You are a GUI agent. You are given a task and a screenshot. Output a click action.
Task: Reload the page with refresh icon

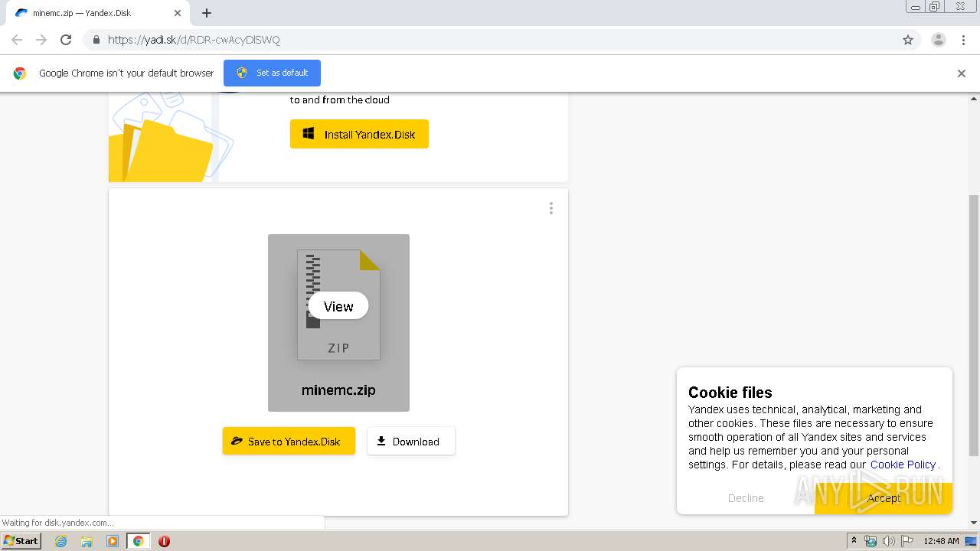(x=66, y=40)
